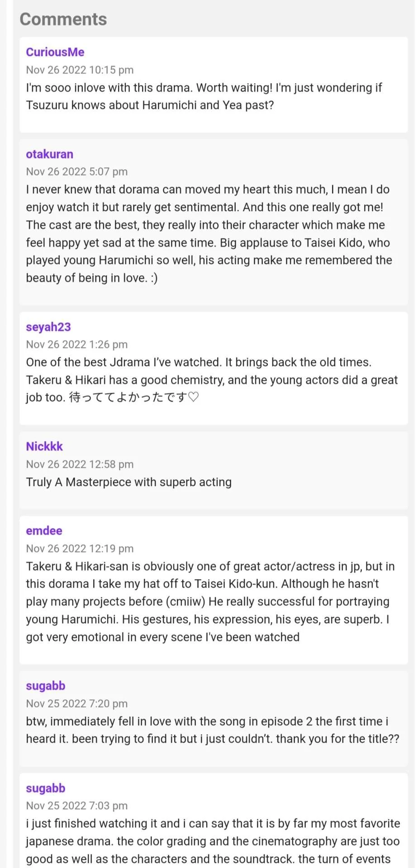Click sugabb's comment about episode 2 song
This screenshot has width=418, height=868.
tap(213, 730)
